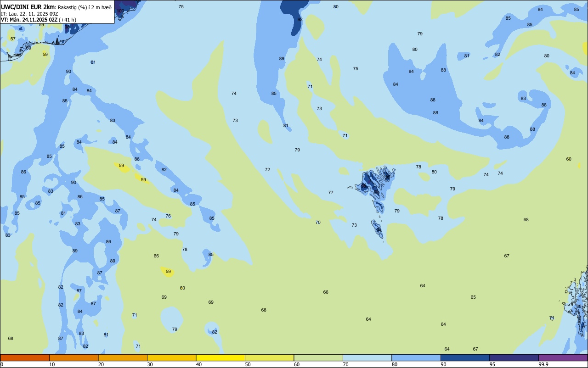Select the 80–90 medium blue legend swatch
This screenshot has width=588, height=368.
tap(416, 357)
